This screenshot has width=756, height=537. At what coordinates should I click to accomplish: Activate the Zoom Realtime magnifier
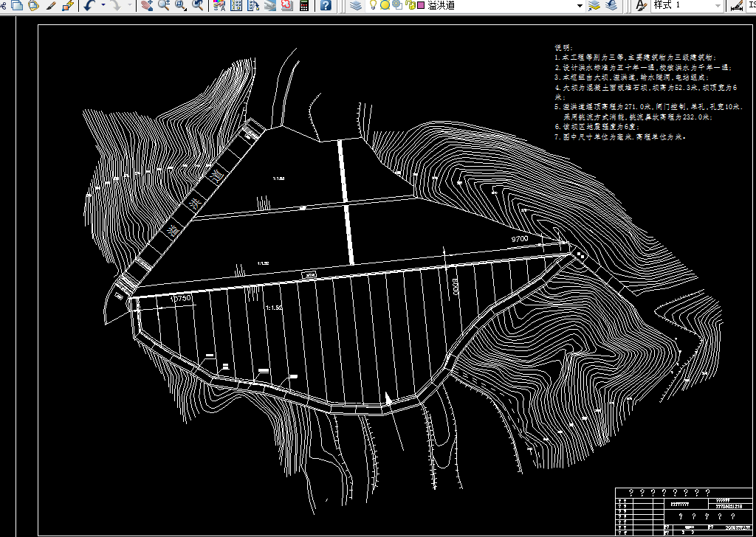point(164,5)
